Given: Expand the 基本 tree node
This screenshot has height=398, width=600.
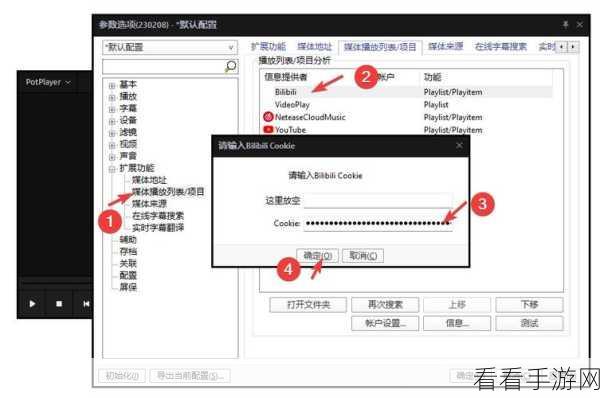Looking at the screenshot, I should tap(112, 85).
